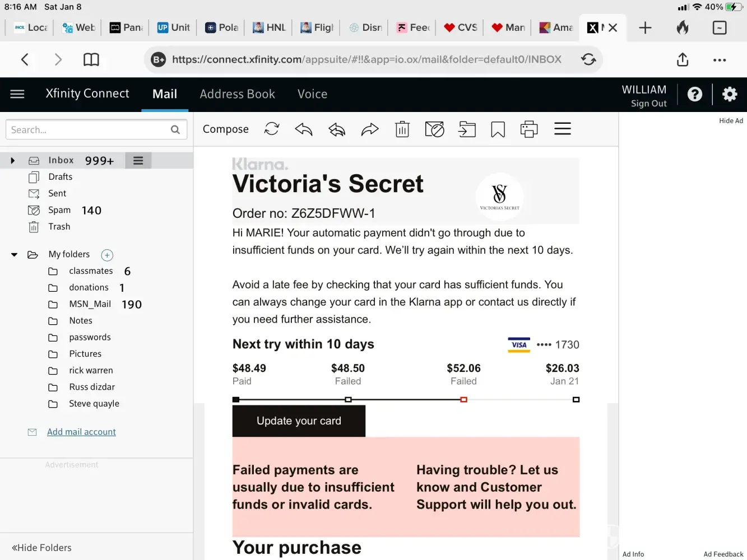Click the $48.49 paid payment marker
747x560 pixels.
[x=236, y=400]
